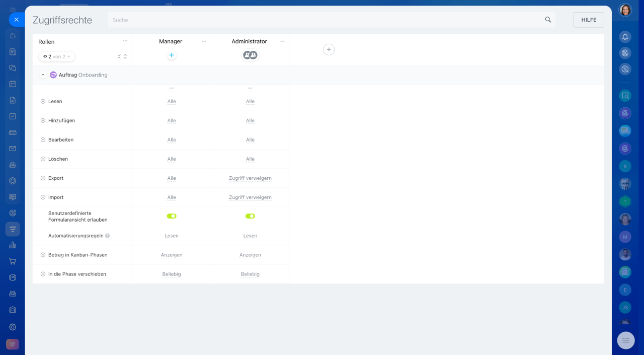The image size is (644, 355).
Task: Toggle Formularansicht switch for Manager
Action: click(x=172, y=216)
